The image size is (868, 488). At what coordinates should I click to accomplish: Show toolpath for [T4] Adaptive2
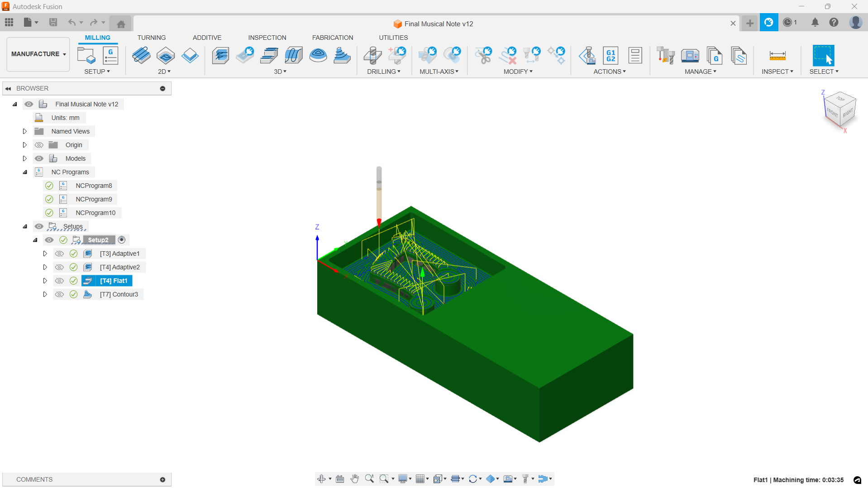coord(59,267)
